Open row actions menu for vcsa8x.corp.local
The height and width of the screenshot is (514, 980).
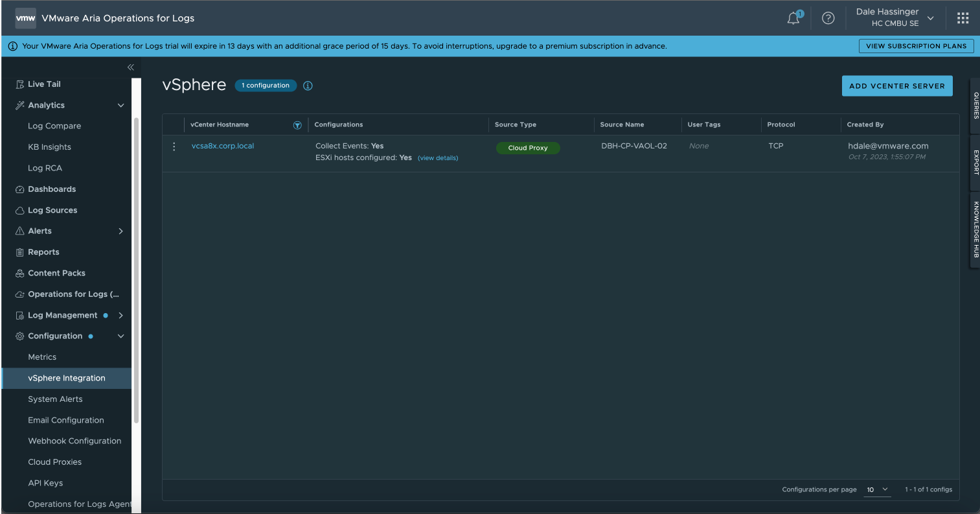coord(174,146)
